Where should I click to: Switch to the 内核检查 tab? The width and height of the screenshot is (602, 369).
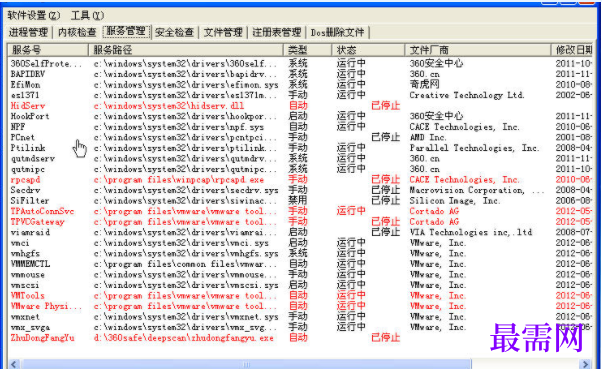click(77, 32)
